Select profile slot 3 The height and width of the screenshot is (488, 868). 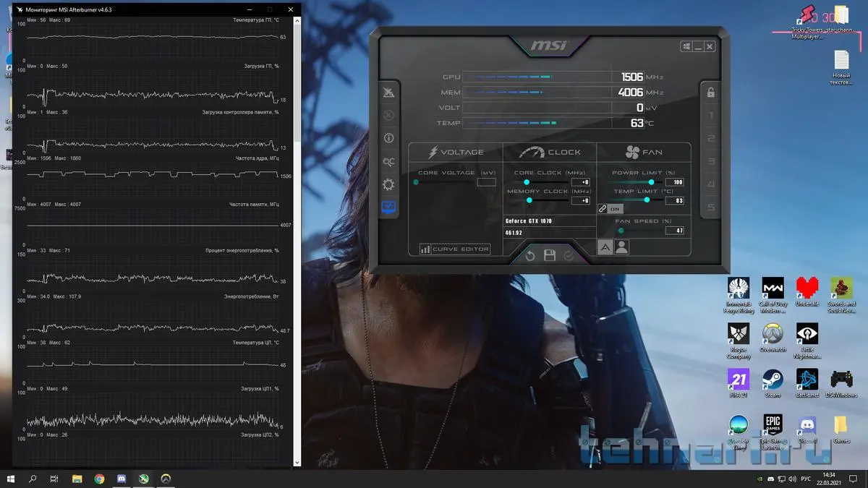pyautogui.click(x=710, y=162)
